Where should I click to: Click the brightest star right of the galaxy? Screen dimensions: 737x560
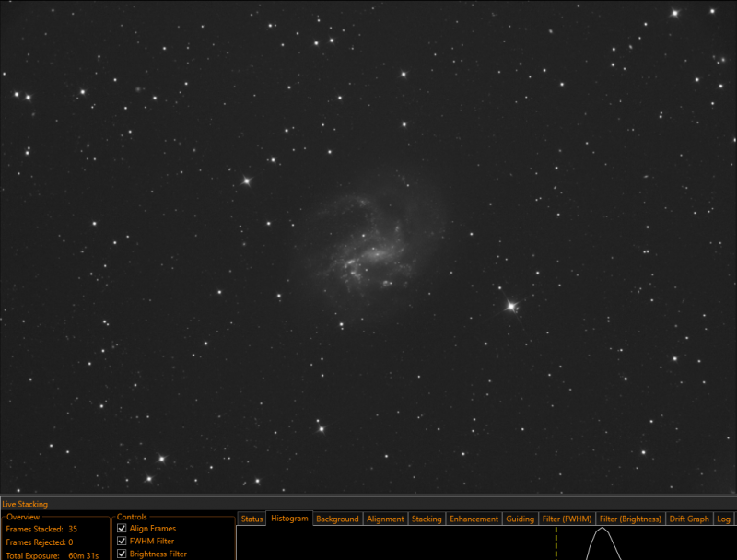[x=511, y=307]
